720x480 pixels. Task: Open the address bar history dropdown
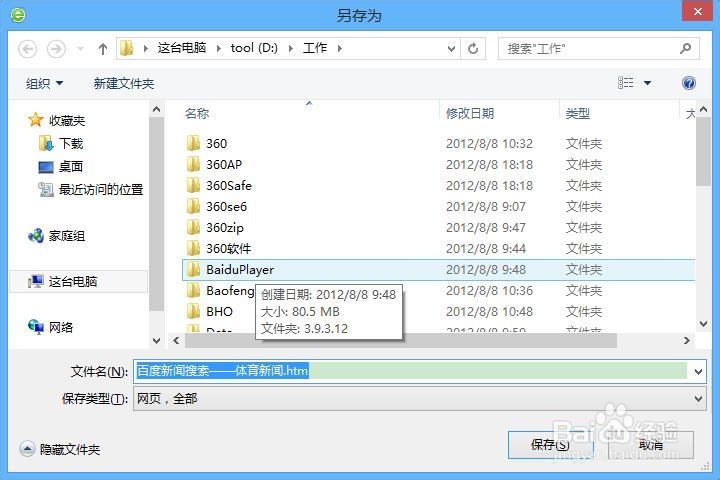coord(451,49)
